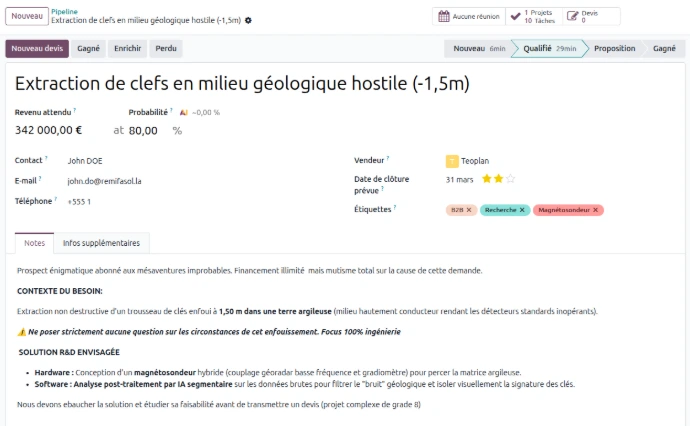Switch to Infos supplémentaires tab
This screenshot has width=690, height=426.
(x=101, y=243)
